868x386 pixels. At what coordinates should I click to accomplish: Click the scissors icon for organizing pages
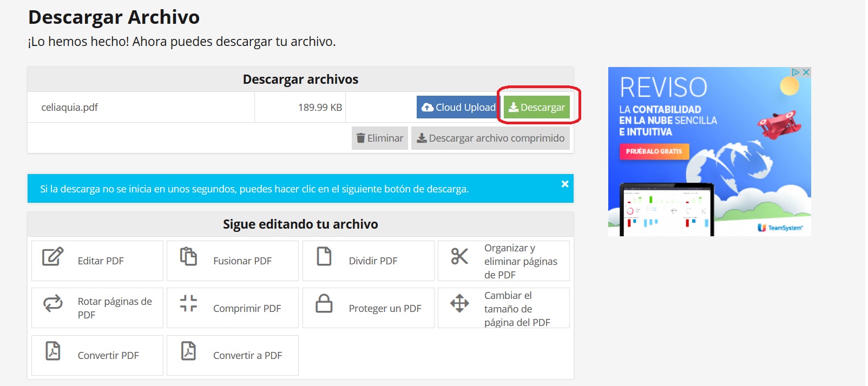point(459,256)
